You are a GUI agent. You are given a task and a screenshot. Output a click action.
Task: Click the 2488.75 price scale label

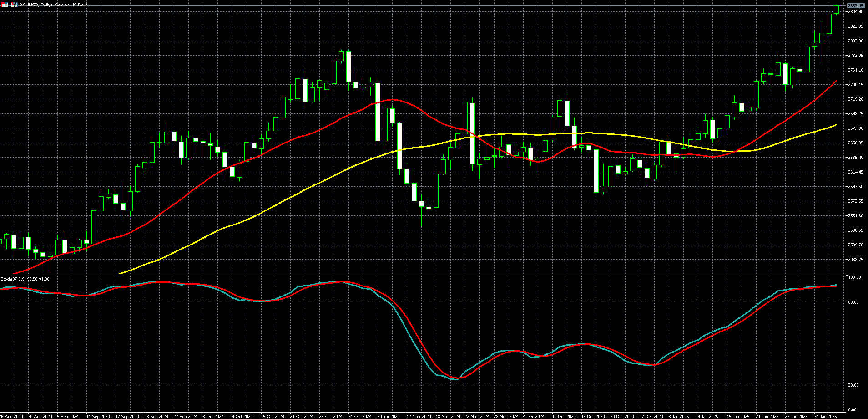(x=855, y=259)
